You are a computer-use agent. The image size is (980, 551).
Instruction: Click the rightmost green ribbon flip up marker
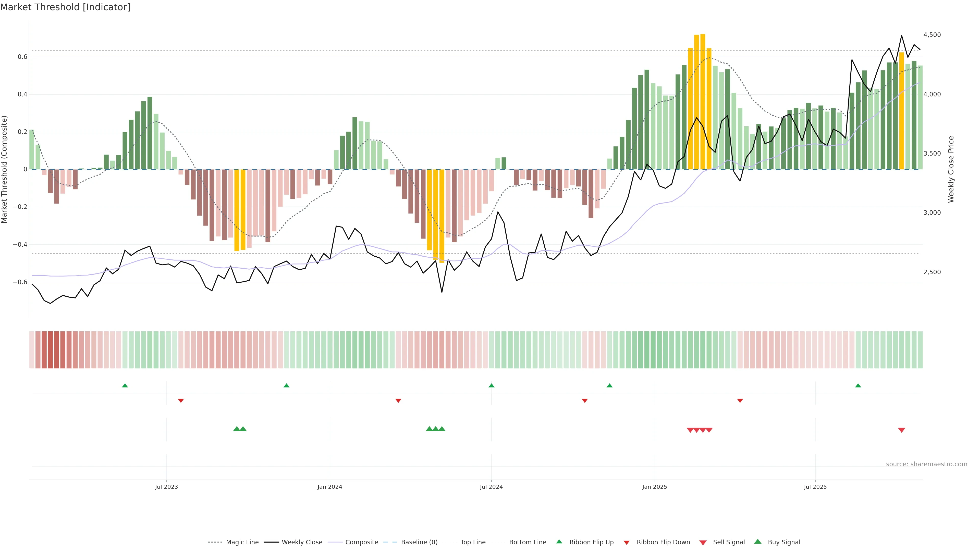(x=858, y=386)
